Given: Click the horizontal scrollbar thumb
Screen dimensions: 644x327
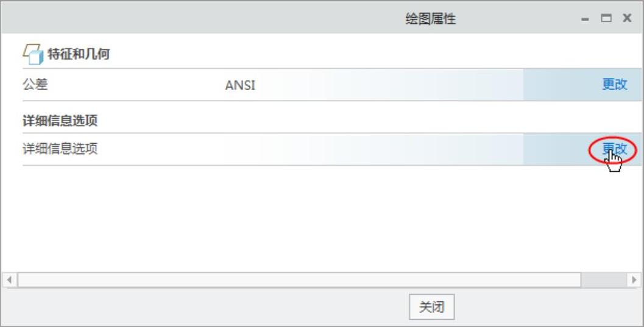Looking at the screenshot, I should [x=299, y=280].
